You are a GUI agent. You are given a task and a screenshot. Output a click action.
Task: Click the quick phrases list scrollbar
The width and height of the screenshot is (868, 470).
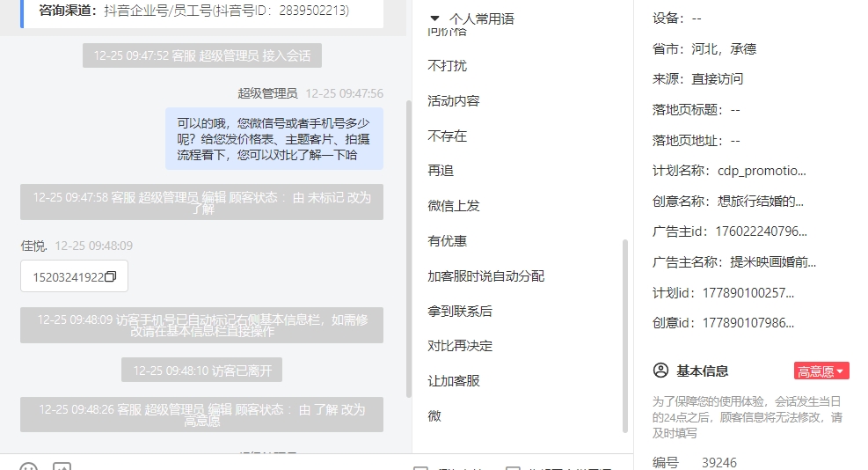coord(625,336)
